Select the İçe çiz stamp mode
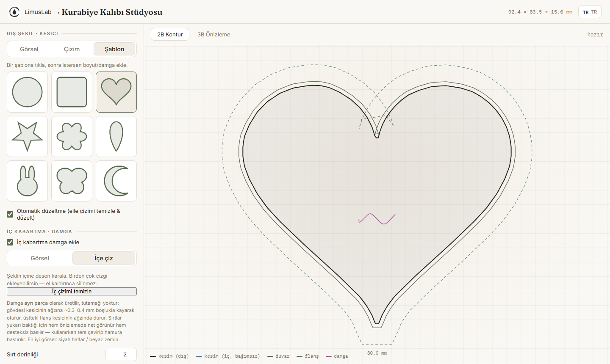610x364 pixels. [104, 258]
